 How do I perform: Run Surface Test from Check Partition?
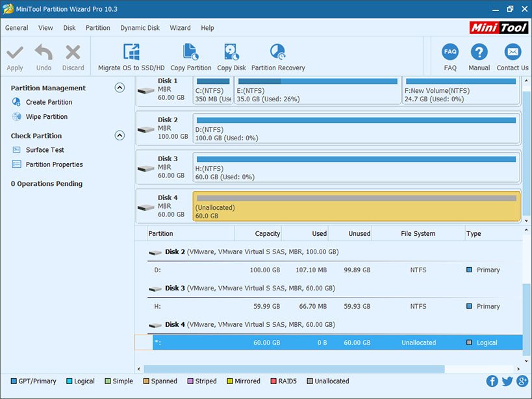(x=45, y=150)
